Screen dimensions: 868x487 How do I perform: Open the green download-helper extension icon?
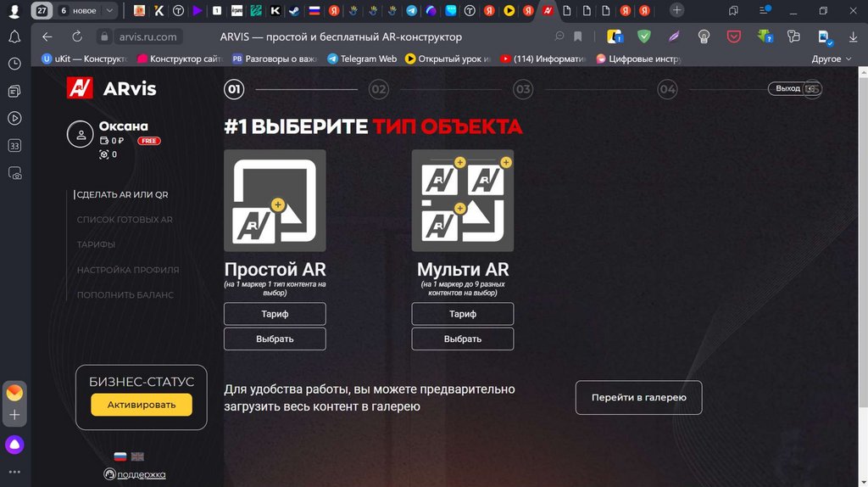(765, 36)
